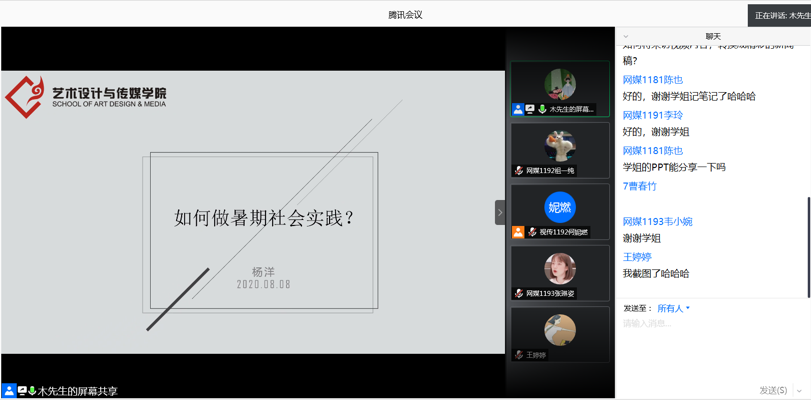The image size is (811, 400).
Task: Click sender name 7曹春竹 in chat
Action: click(640, 186)
